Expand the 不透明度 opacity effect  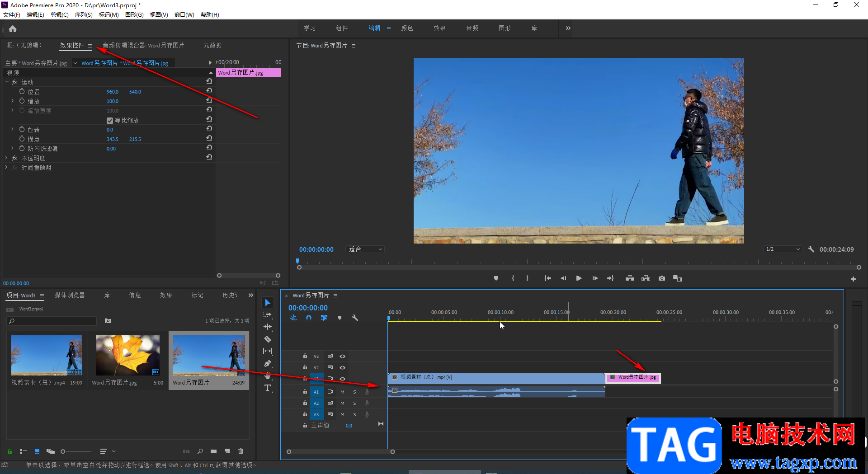(6, 158)
